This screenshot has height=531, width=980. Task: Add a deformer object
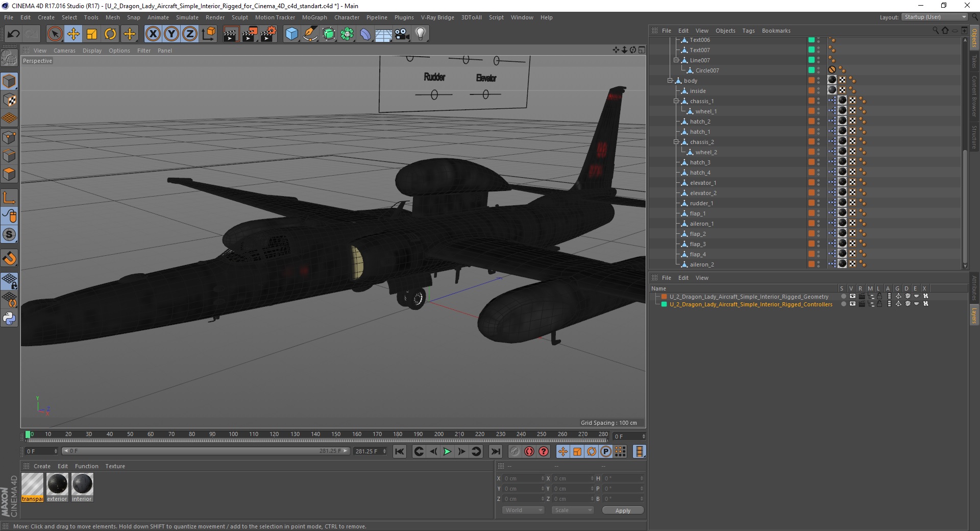pyautogui.click(x=365, y=34)
